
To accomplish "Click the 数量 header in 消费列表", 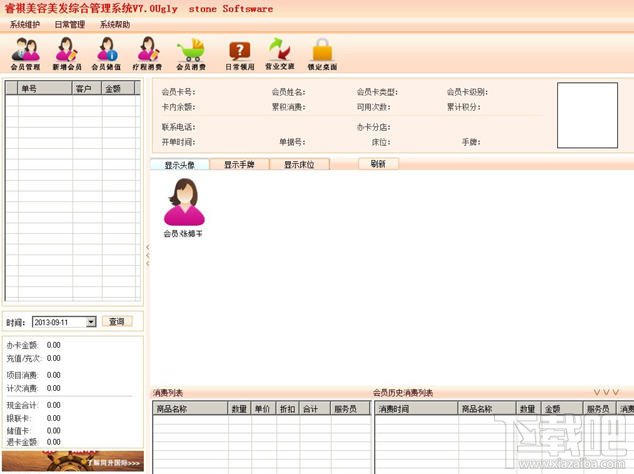I will pos(240,409).
